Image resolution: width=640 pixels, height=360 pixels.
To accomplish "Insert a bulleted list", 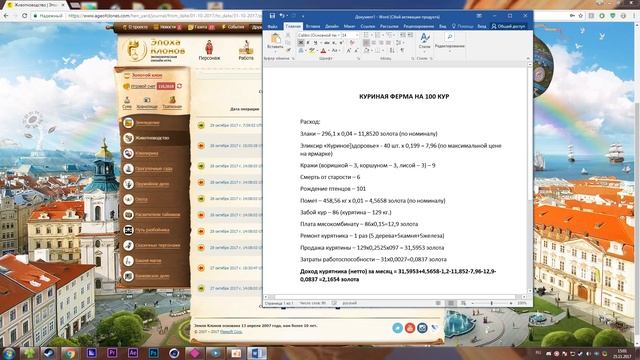I will 366,35.
